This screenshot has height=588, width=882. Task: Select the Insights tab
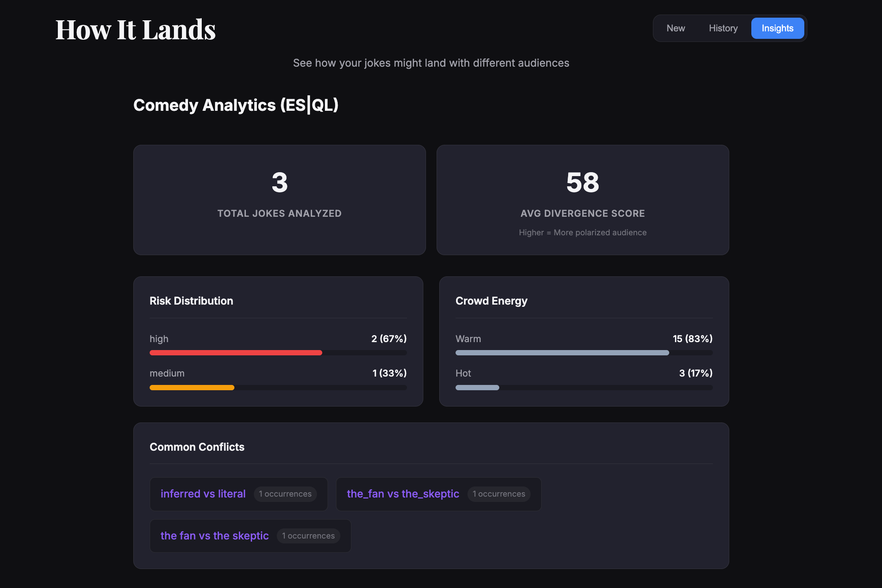[x=777, y=28]
